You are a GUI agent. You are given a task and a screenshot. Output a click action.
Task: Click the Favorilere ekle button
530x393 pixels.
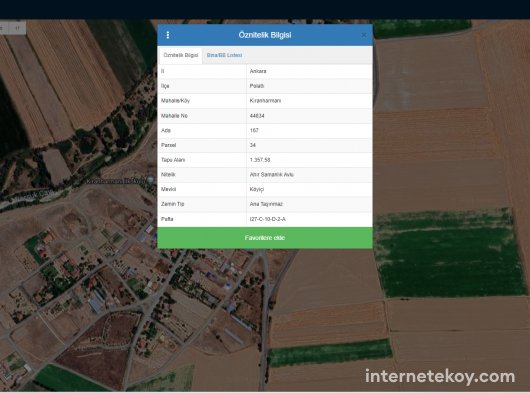click(x=265, y=238)
